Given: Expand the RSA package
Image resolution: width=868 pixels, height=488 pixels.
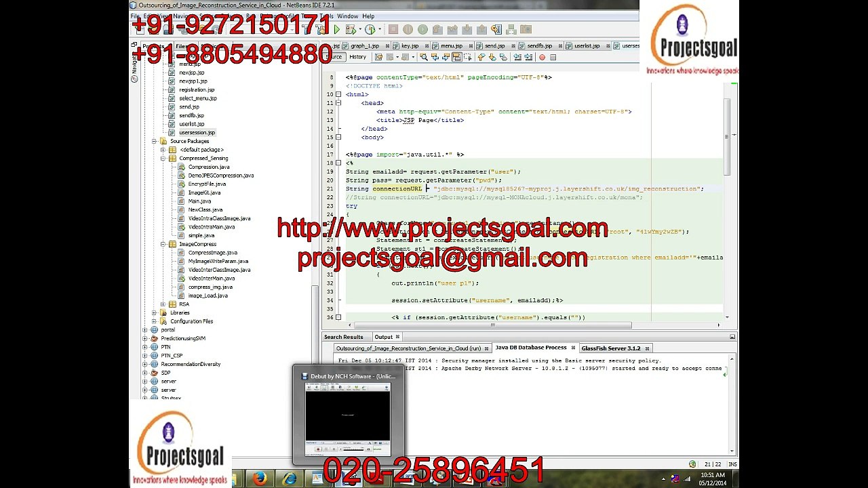Looking at the screenshot, I should pos(163,304).
